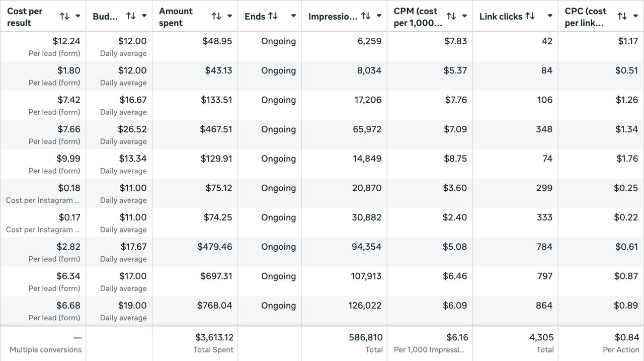Open the Budget column dropdown caret

[x=144, y=16]
